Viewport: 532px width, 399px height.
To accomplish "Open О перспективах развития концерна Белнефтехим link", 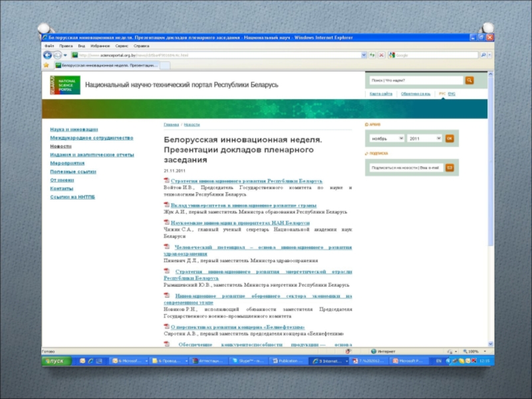I will point(238,327).
